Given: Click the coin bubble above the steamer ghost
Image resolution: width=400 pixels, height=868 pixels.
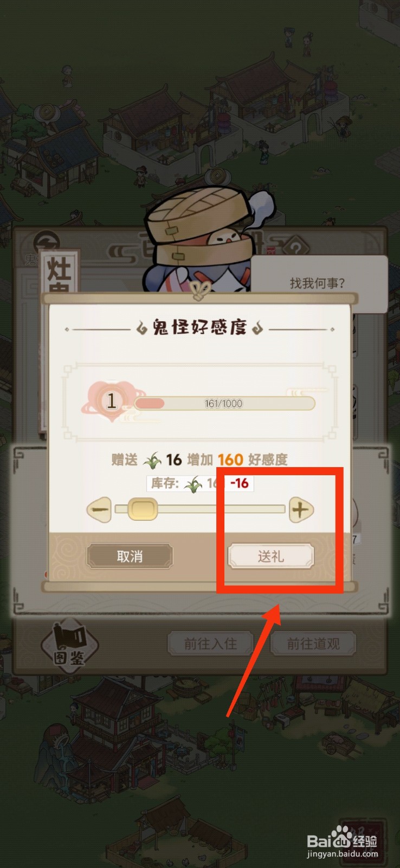Looking at the screenshot, I should pyautogui.click(x=217, y=176).
